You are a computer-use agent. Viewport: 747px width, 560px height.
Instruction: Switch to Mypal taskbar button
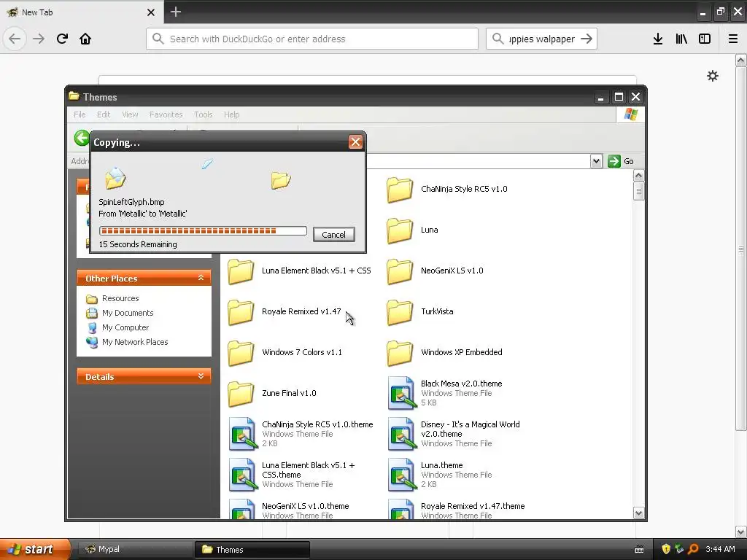coord(135,549)
